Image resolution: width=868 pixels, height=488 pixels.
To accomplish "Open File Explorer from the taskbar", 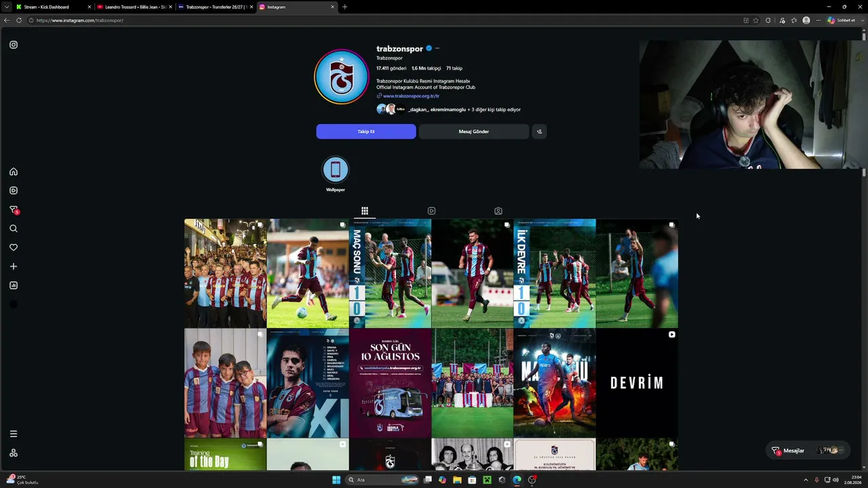I will click(457, 480).
